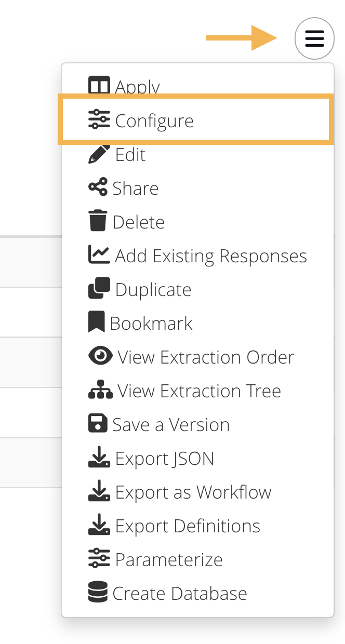The height and width of the screenshot is (644, 345).
Task: Click the Edit pencil icon
Action: point(99,154)
